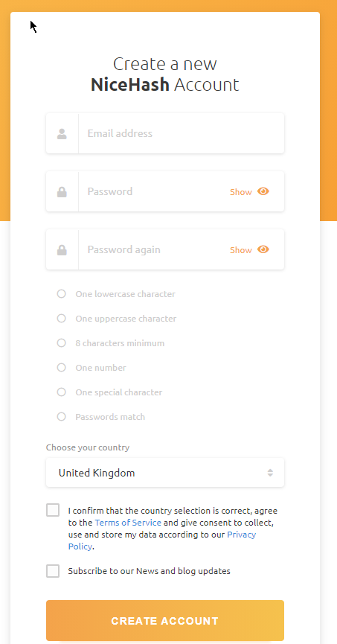Enable Subscribe to News and blog updates
This screenshot has width=337, height=644.
53,571
